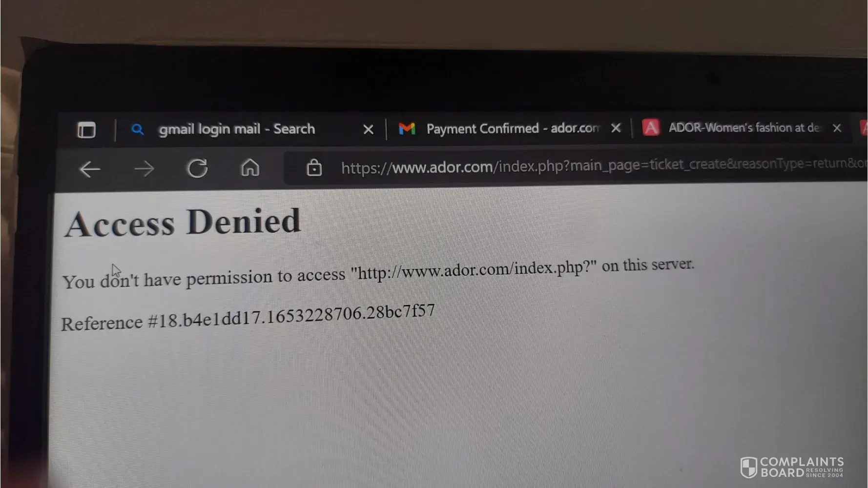Close the Payment Confirmed tab
This screenshot has width=868, height=488.
coord(616,128)
